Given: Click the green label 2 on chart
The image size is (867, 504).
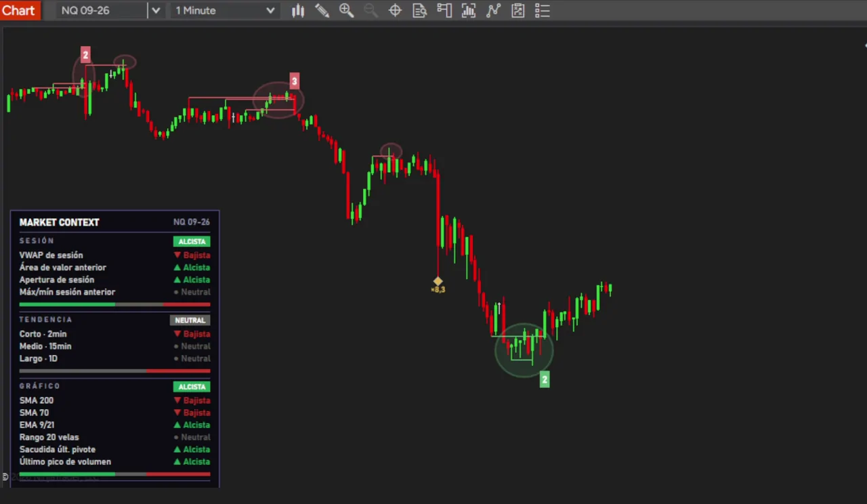Looking at the screenshot, I should click(x=545, y=379).
